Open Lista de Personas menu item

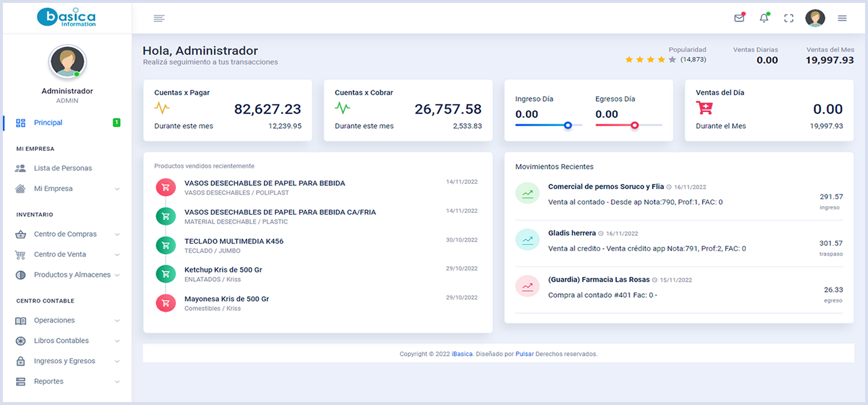tap(62, 168)
